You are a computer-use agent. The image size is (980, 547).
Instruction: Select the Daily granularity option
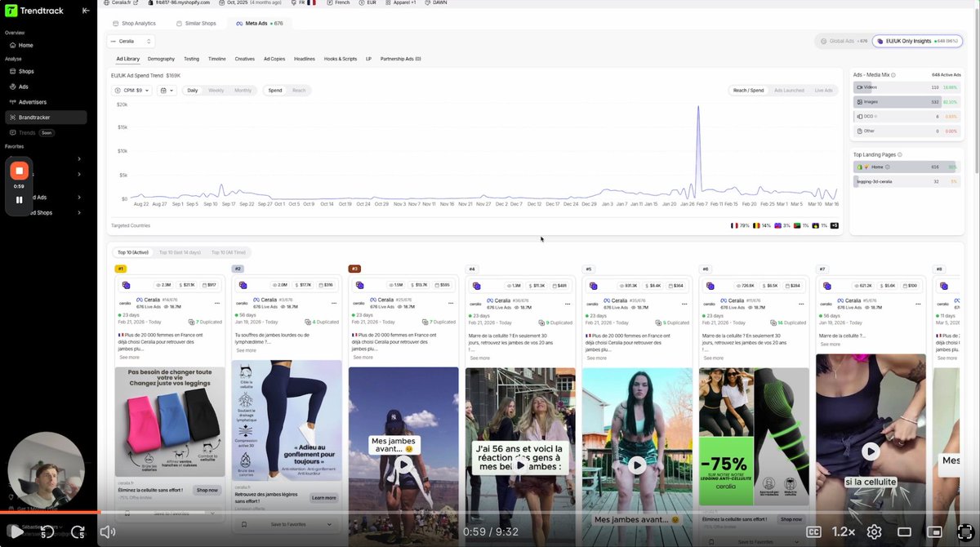(193, 91)
